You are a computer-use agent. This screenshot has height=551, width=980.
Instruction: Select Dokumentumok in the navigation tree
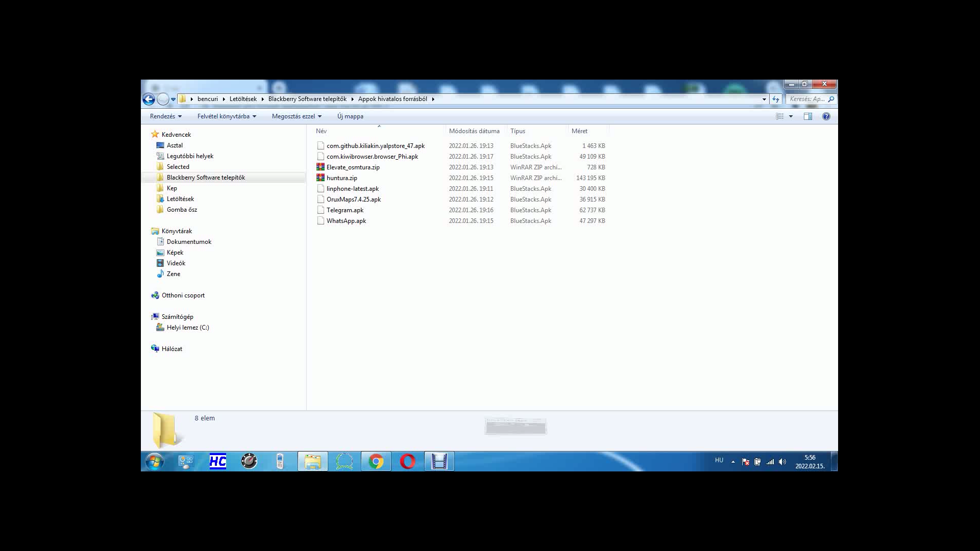coord(189,242)
